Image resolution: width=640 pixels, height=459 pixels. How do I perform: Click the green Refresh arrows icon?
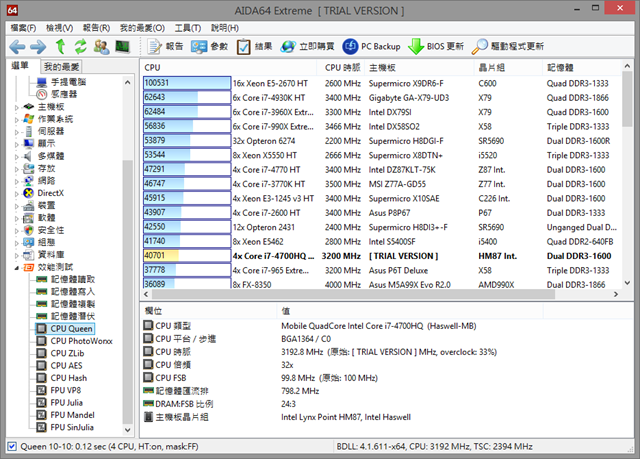[80, 47]
